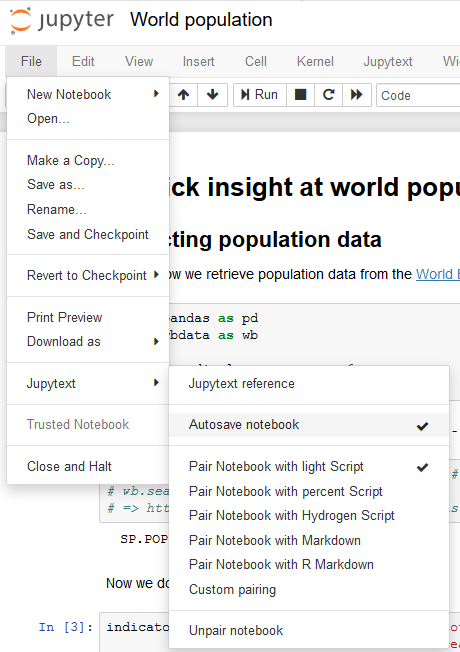The width and height of the screenshot is (460, 652).
Task: Move cell down with arrow icon
Action: coord(213,95)
